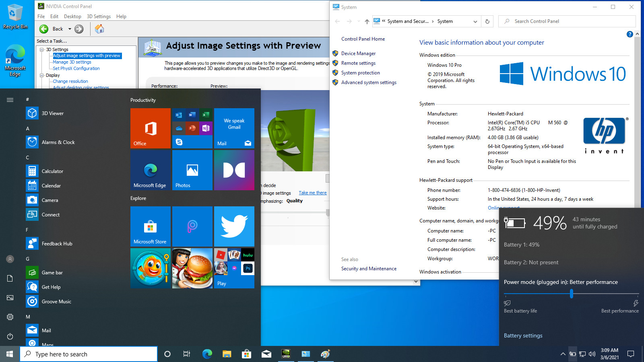The height and width of the screenshot is (362, 644).
Task: Open the Mail tile showing Gmail
Action: [x=234, y=128]
